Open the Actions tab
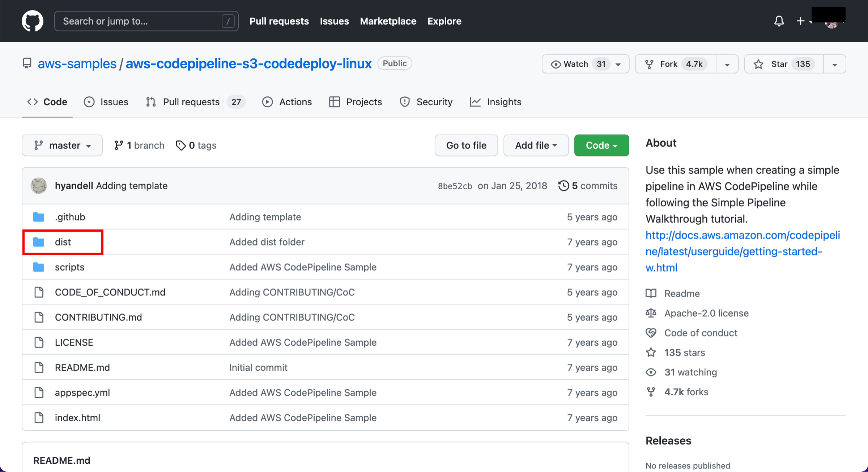 click(x=287, y=102)
